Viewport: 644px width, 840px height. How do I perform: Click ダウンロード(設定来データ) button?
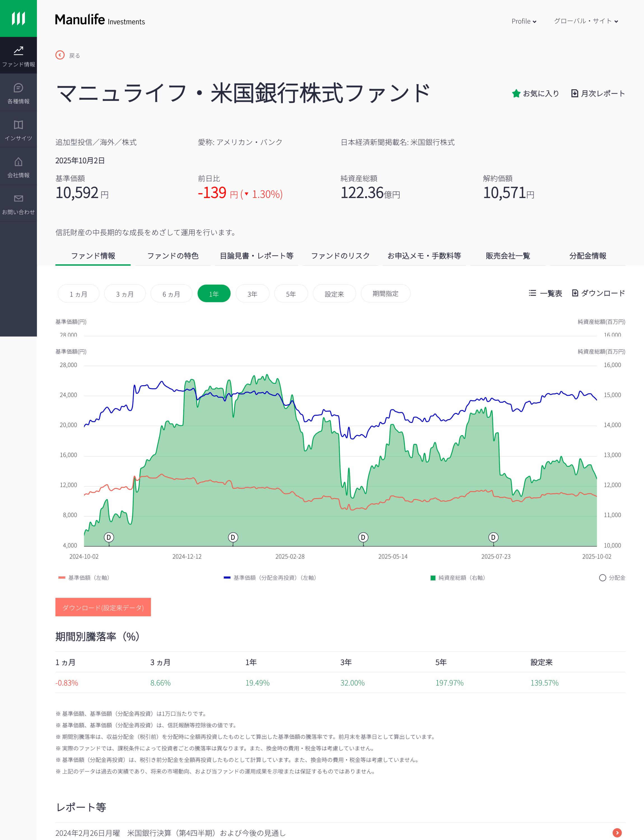103,607
